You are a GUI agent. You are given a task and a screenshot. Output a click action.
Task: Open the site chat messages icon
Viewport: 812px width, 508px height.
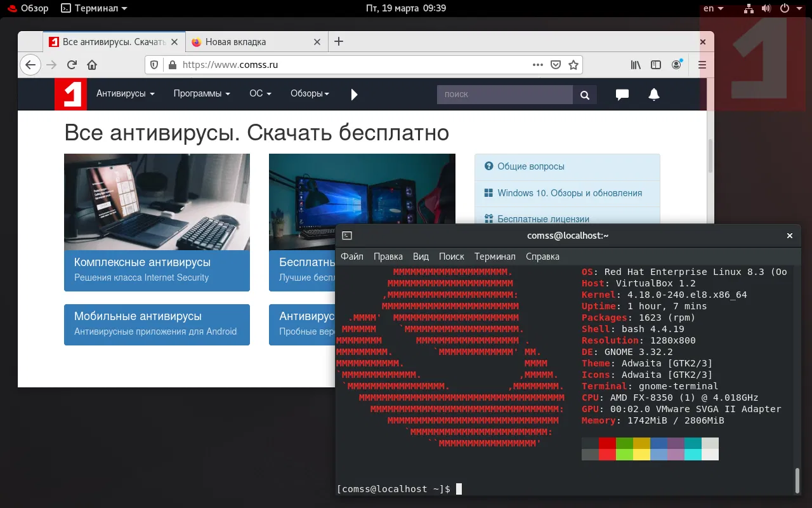tap(622, 95)
